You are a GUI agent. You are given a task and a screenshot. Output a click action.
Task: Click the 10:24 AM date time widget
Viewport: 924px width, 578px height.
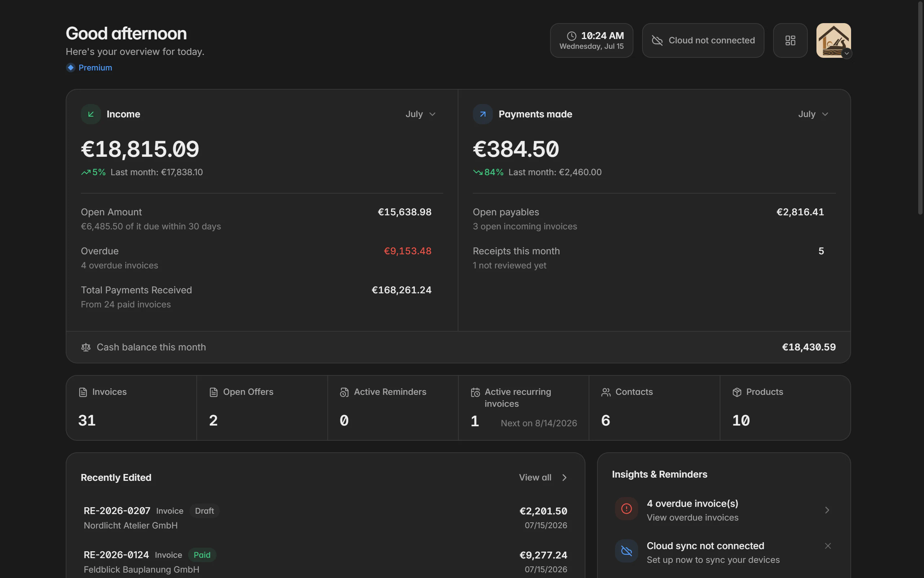coord(592,40)
